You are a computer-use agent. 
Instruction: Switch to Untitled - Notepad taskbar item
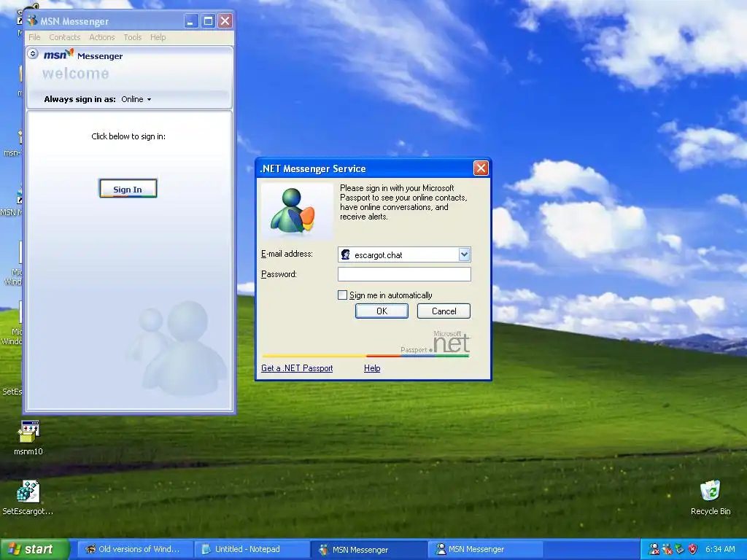coord(252,549)
